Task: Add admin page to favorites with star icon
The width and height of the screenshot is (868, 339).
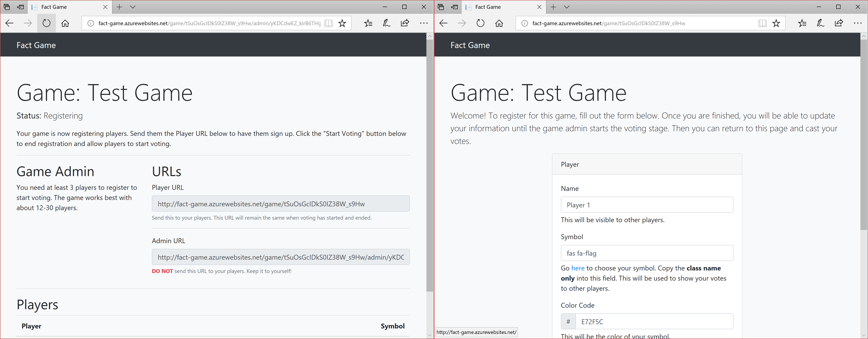Action: pyautogui.click(x=342, y=23)
